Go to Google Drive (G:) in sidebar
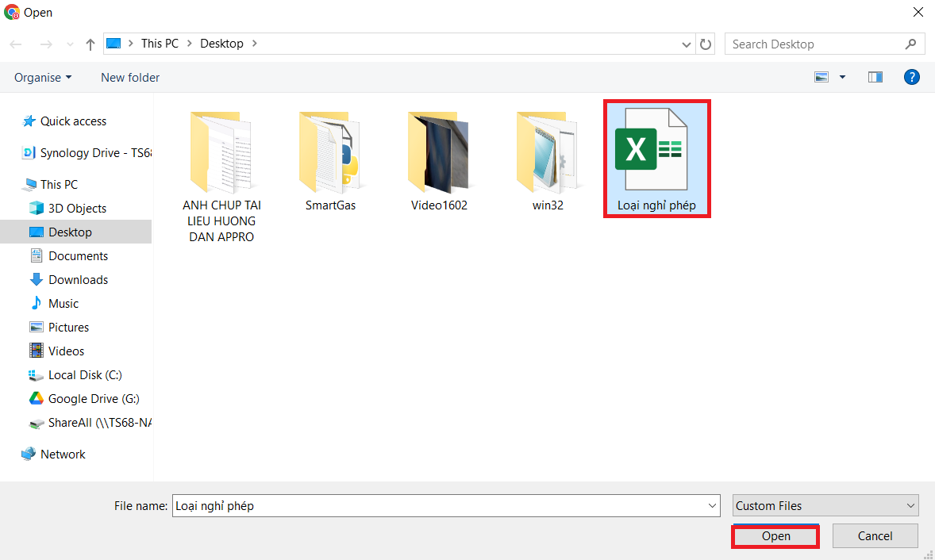This screenshot has height=560, width=935. click(x=93, y=399)
